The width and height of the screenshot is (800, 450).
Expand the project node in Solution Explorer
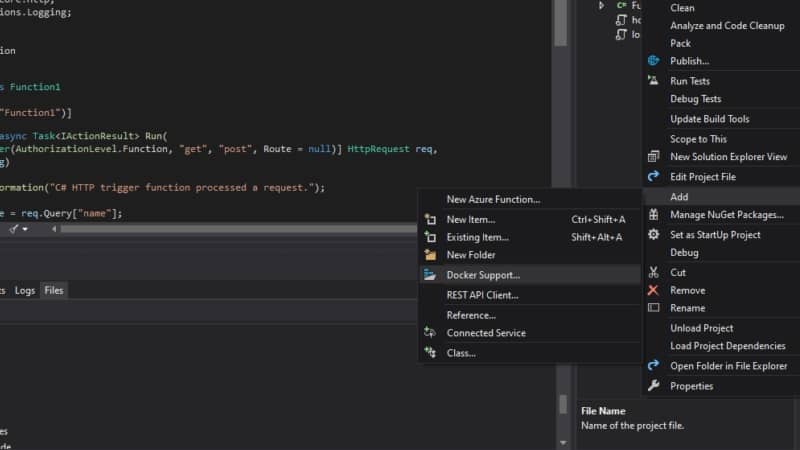tap(602, 5)
